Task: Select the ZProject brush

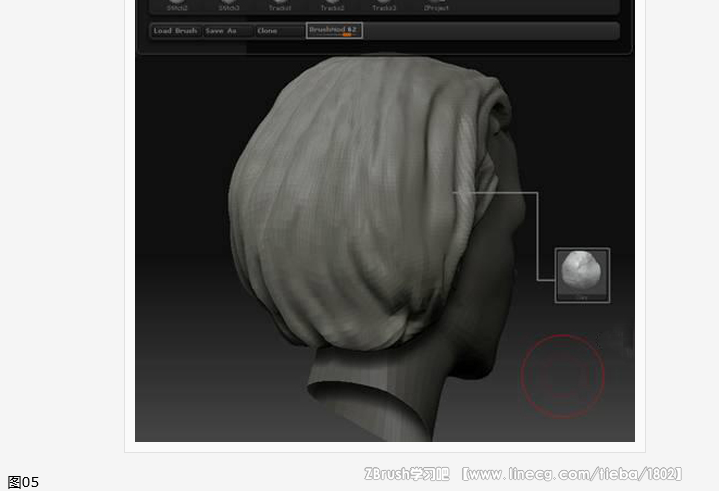Action: [436, 6]
